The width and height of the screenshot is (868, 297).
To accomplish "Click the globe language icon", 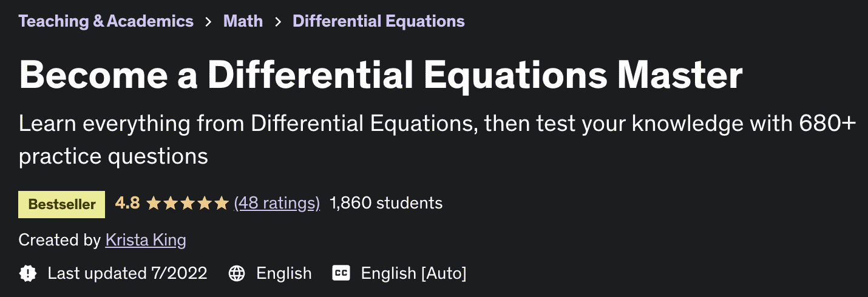I will [237, 273].
